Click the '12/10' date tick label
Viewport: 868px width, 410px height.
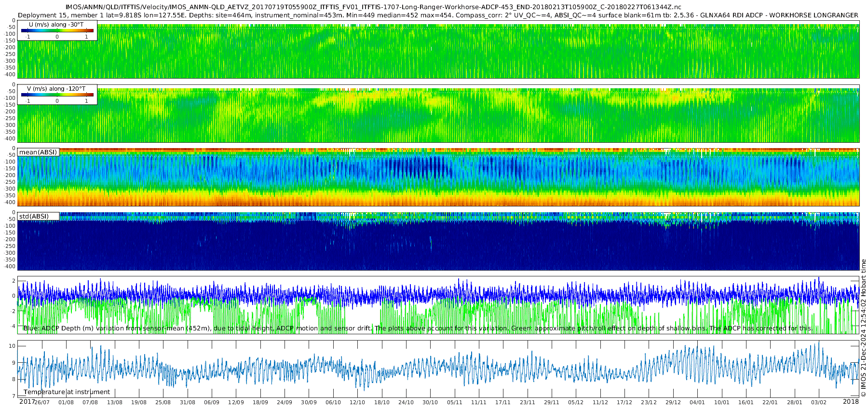(x=357, y=403)
